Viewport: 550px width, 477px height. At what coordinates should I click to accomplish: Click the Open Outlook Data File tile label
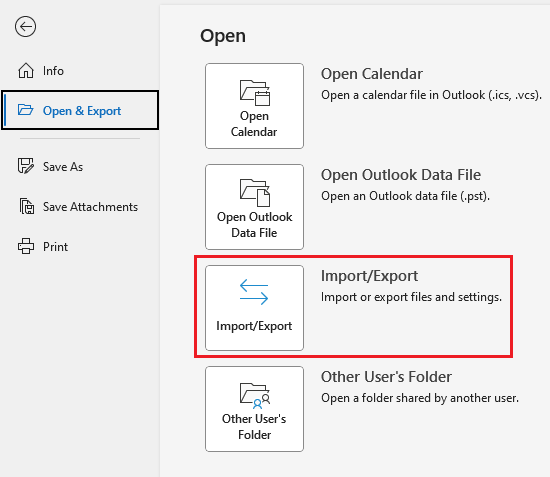[254, 225]
